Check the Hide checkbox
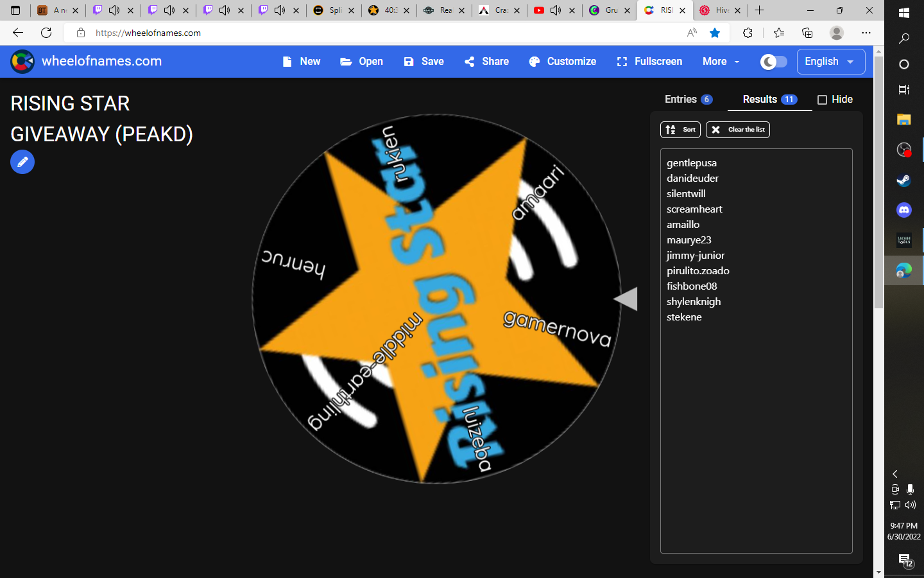Screen dimensions: 924x578 click(822, 100)
